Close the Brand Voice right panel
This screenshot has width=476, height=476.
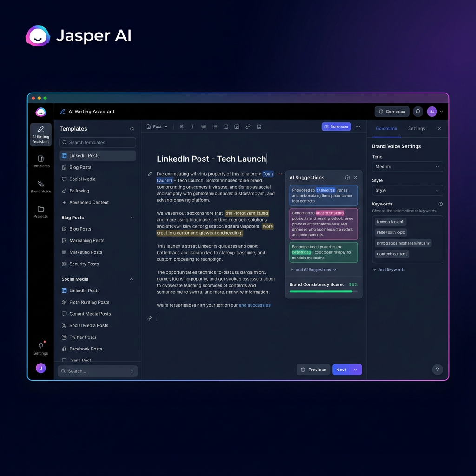click(x=439, y=129)
